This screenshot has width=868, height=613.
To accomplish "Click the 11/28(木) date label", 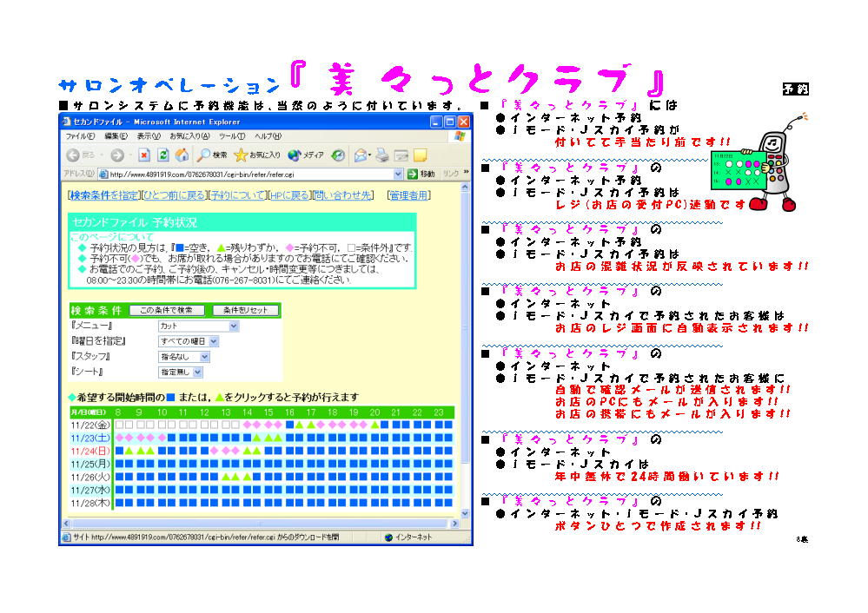I will 90,503.
